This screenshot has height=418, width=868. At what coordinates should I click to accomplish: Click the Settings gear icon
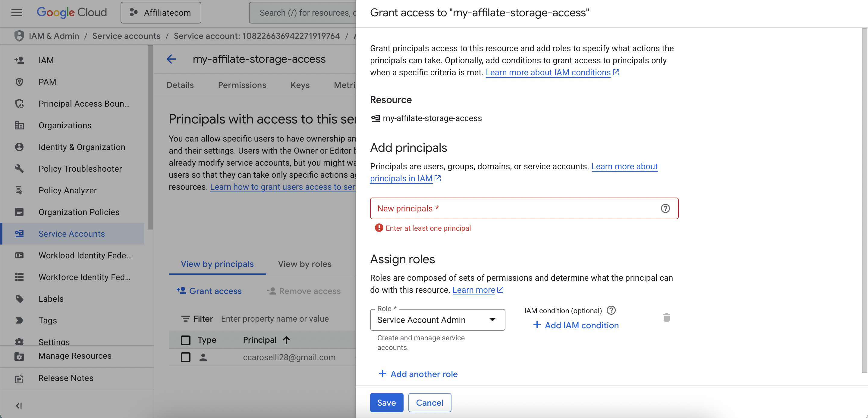pos(19,342)
